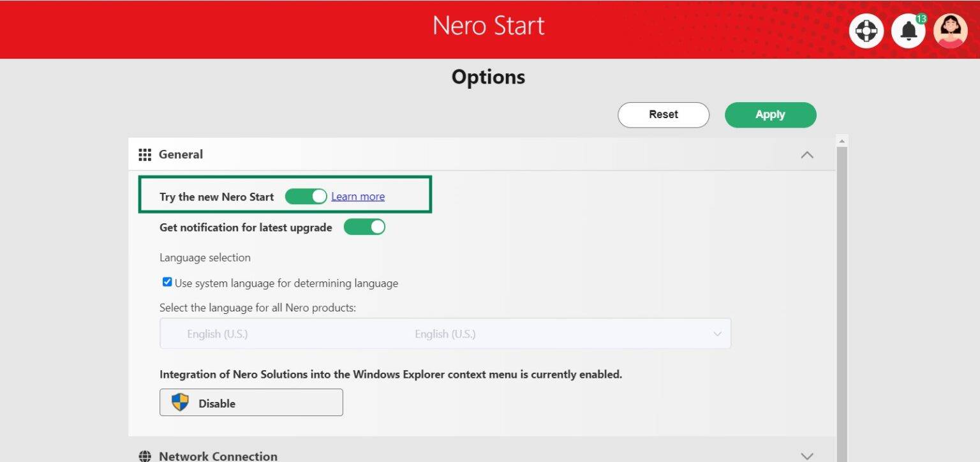
Task: Turn off the Try the new Nero Start switch
Action: point(306,197)
